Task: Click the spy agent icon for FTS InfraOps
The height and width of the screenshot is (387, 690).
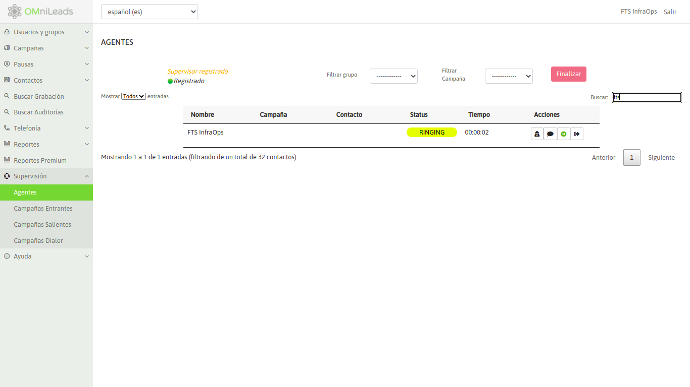Action: pos(537,134)
